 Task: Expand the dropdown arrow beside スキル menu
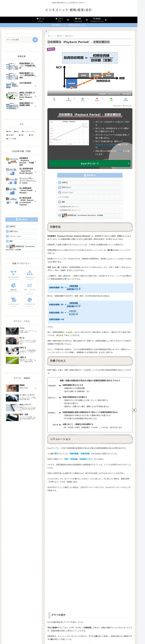coord(68,20)
